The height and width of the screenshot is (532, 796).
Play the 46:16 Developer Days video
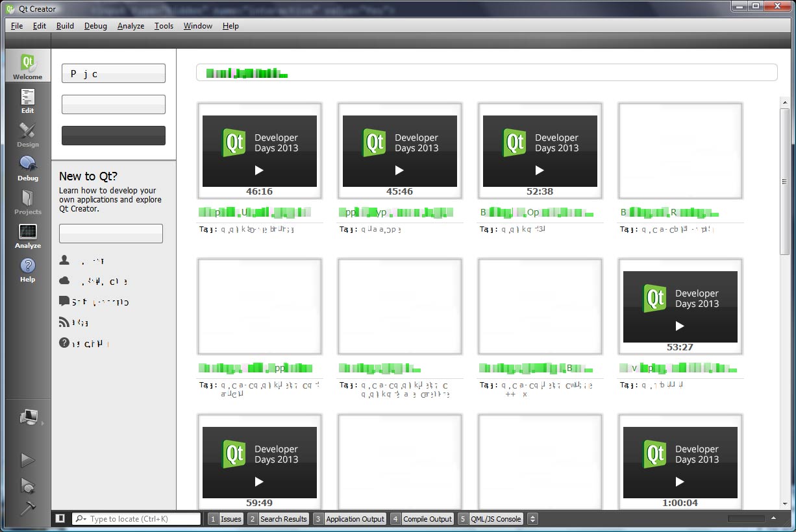[x=260, y=151]
